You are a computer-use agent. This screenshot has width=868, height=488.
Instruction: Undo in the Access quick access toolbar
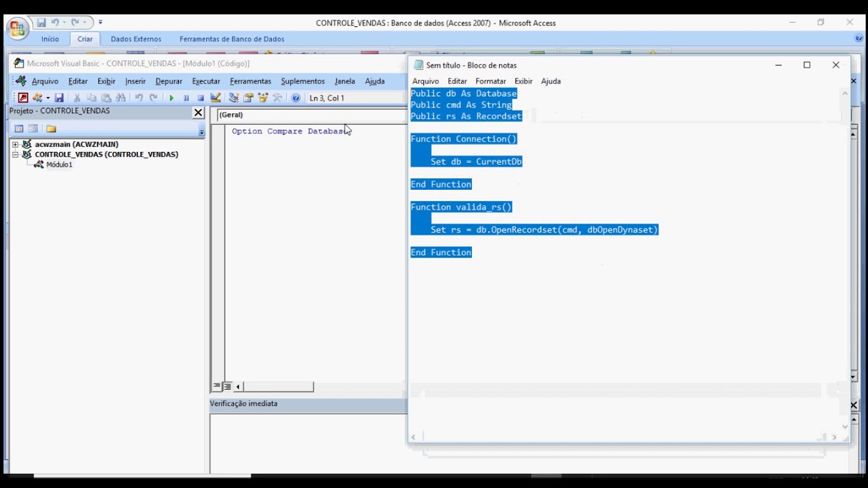point(56,22)
